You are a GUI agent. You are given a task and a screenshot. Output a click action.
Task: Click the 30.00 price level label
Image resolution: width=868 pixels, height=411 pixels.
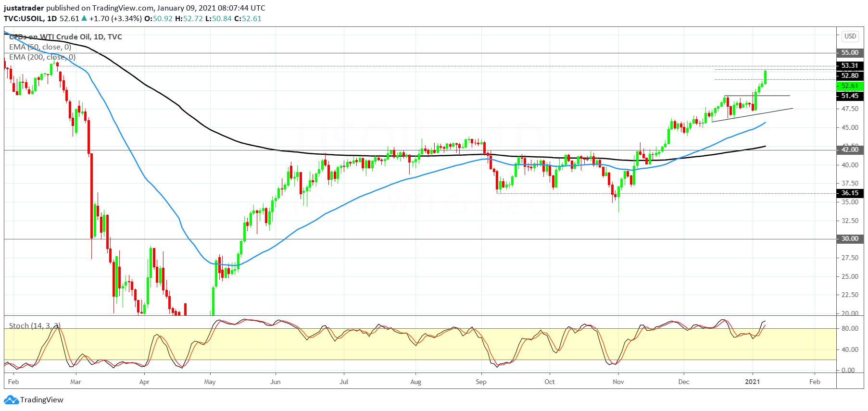(x=850, y=239)
